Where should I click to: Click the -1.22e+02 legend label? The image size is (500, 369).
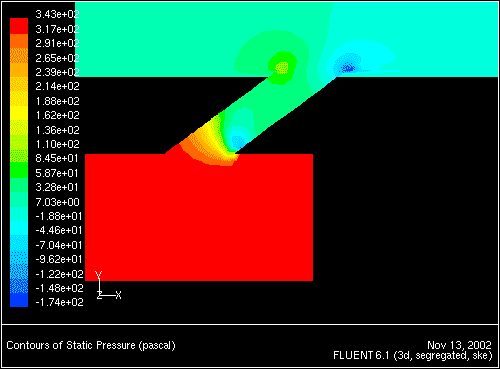[59, 274]
